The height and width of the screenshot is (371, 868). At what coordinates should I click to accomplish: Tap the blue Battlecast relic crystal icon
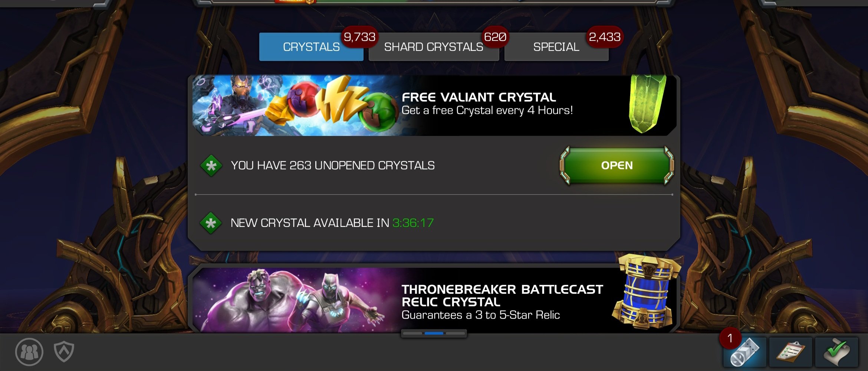647,292
